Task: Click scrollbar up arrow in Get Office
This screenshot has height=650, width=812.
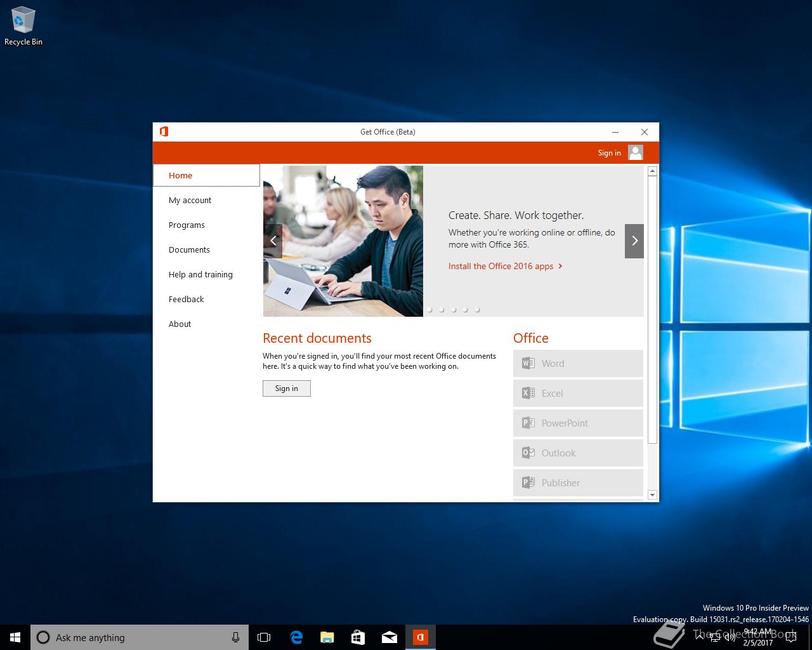Action: coord(652,171)
